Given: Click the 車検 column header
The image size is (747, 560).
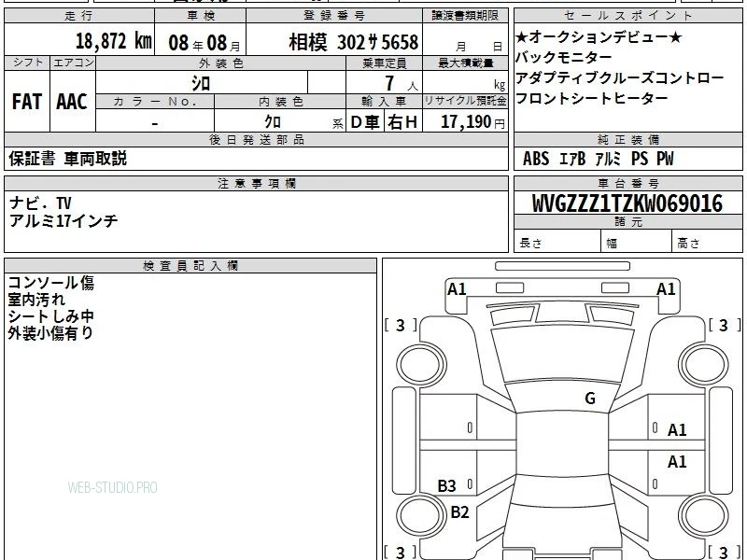Looking at the screenshot, I should point(200,16).
